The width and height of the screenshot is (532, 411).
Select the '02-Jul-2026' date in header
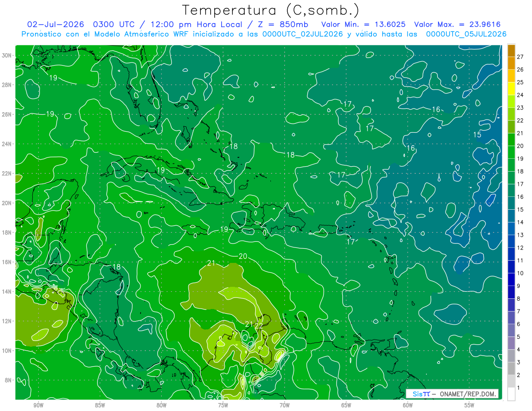click(x=56, y=24)
